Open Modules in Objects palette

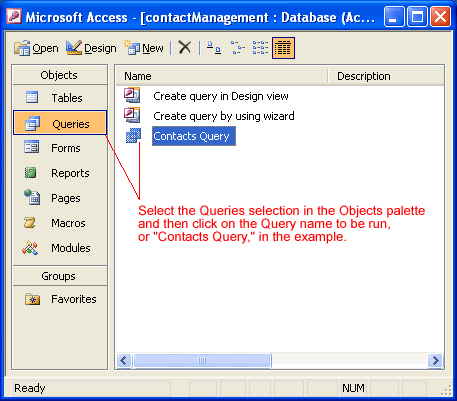[x=60, y=248]
